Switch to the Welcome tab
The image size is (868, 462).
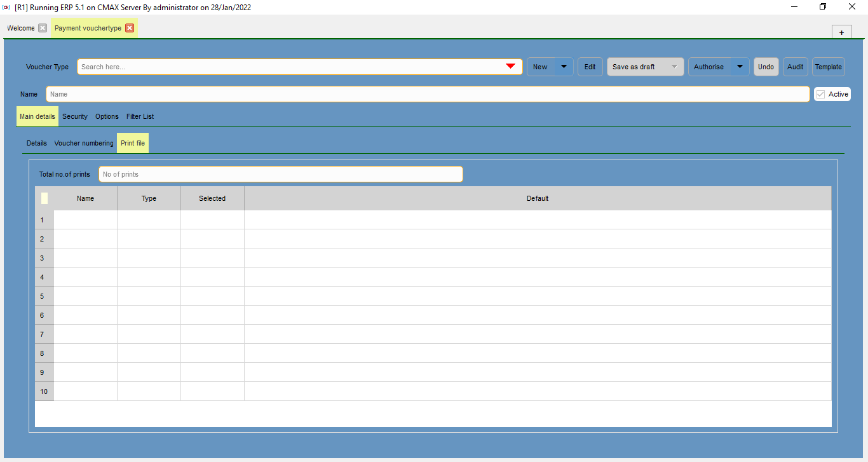coord(21,28)
